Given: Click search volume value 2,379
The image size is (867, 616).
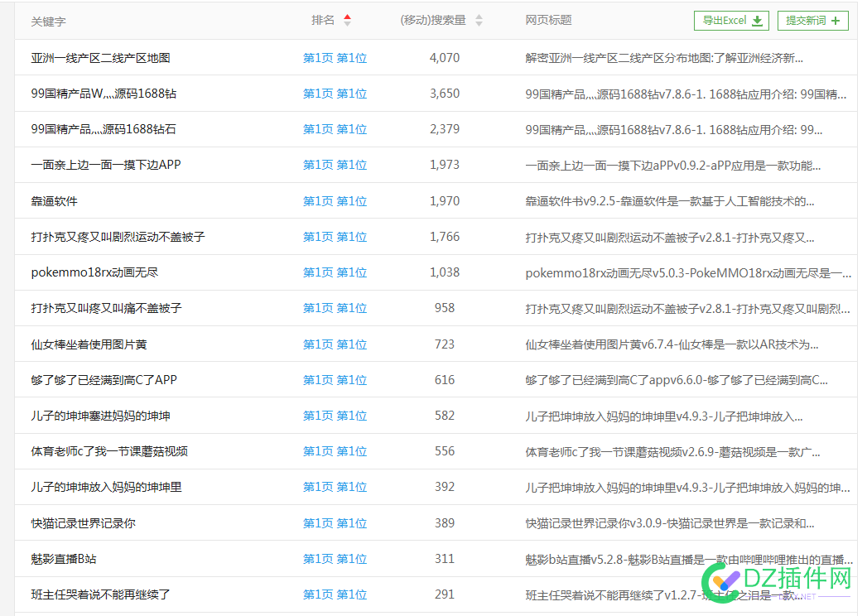Looking at the screenshot, I should tap(445, 129).
